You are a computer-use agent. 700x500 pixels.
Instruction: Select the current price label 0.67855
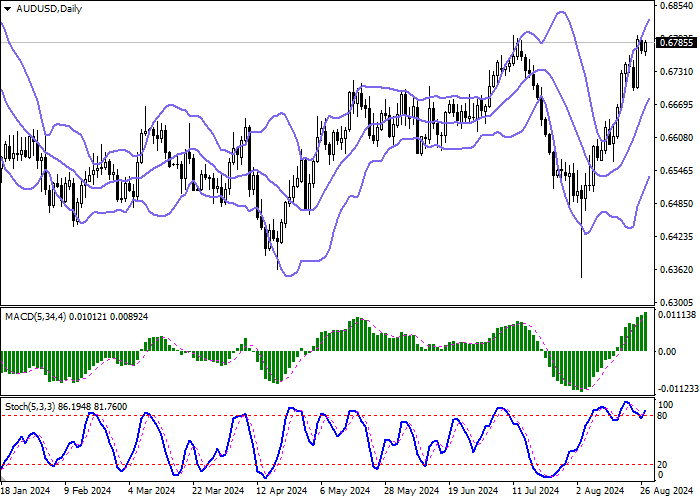(x=676, y=43)
